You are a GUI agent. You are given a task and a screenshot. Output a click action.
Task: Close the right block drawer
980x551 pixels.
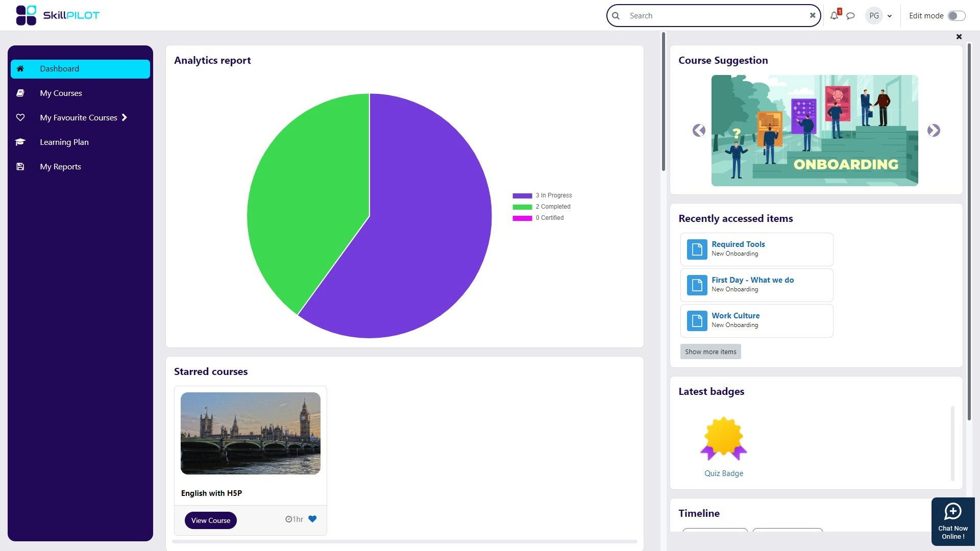(959, 37)
